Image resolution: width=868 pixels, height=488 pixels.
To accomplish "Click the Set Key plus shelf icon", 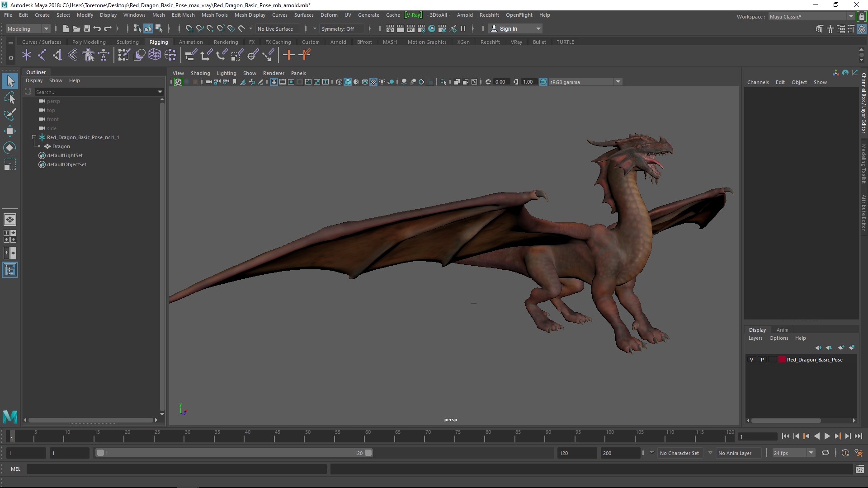I will coord(288,55).
